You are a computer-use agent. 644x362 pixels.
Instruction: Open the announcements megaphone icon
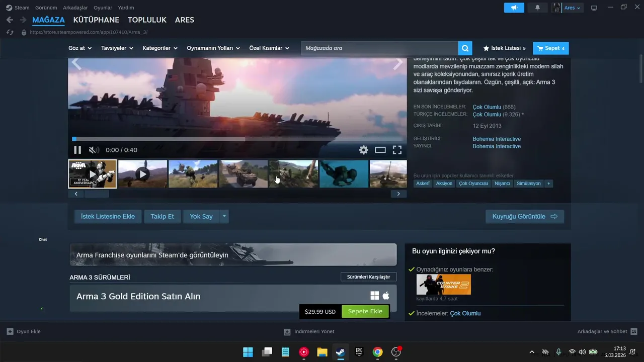pyautogui.click(x=514, y=8)
